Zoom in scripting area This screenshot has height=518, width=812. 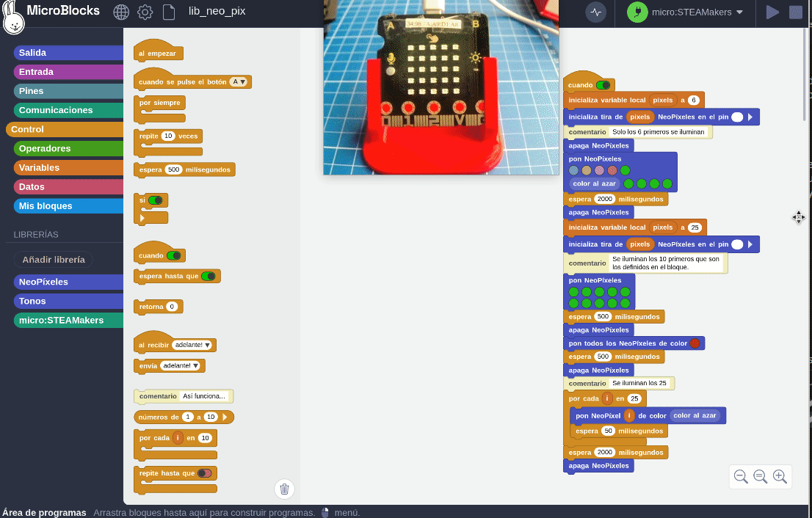[x=780, y=476]
